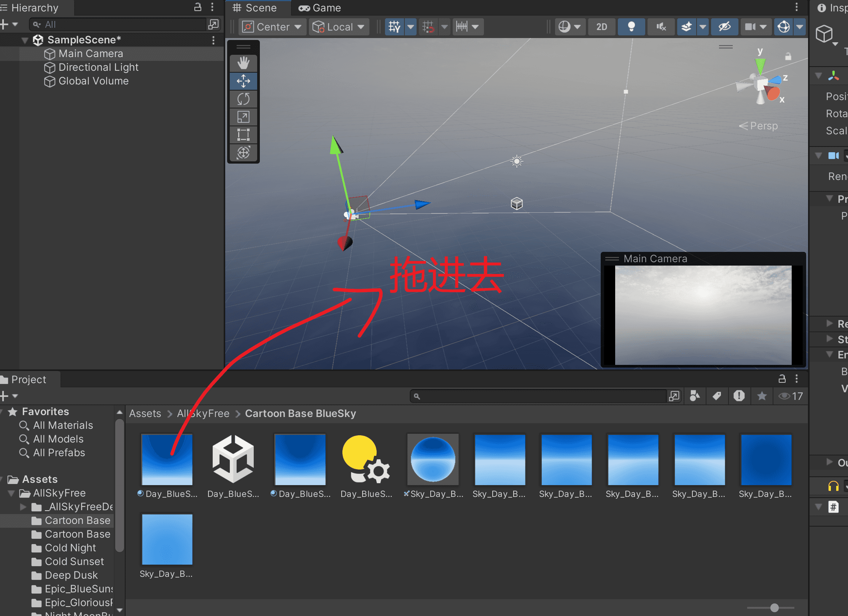Toggle hidden packages visibility count 17
The height and width of the screenshot is (616, 848).
pos(791,396)
